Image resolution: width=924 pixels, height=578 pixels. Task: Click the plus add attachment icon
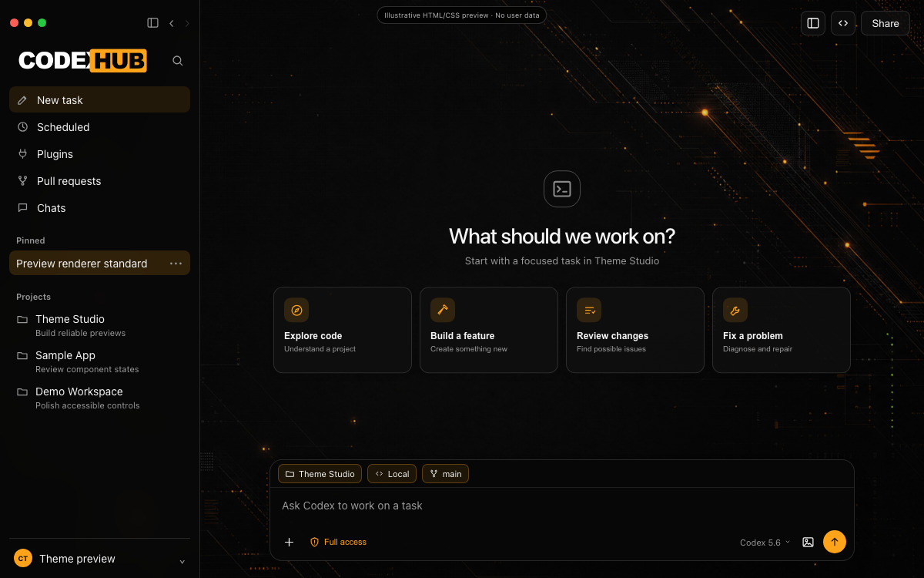coord(290,542)
